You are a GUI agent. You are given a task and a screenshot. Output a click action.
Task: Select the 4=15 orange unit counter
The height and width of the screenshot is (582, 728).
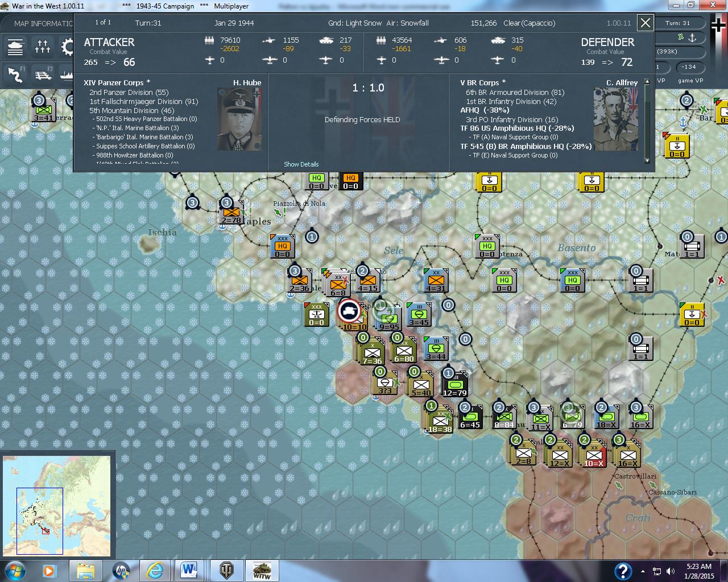(367, 281)
